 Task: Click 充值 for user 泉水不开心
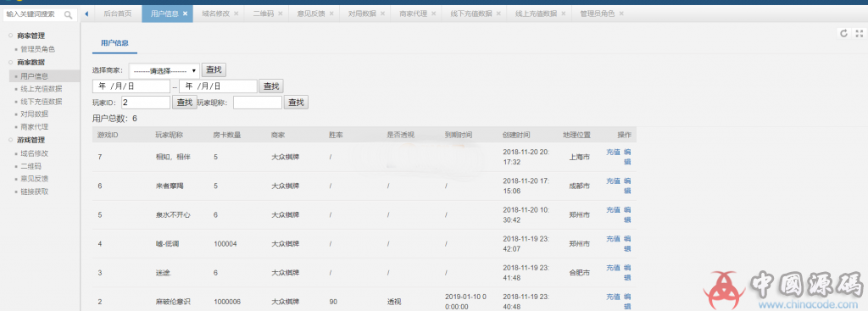pyautogui.click(x=613, y=209)
